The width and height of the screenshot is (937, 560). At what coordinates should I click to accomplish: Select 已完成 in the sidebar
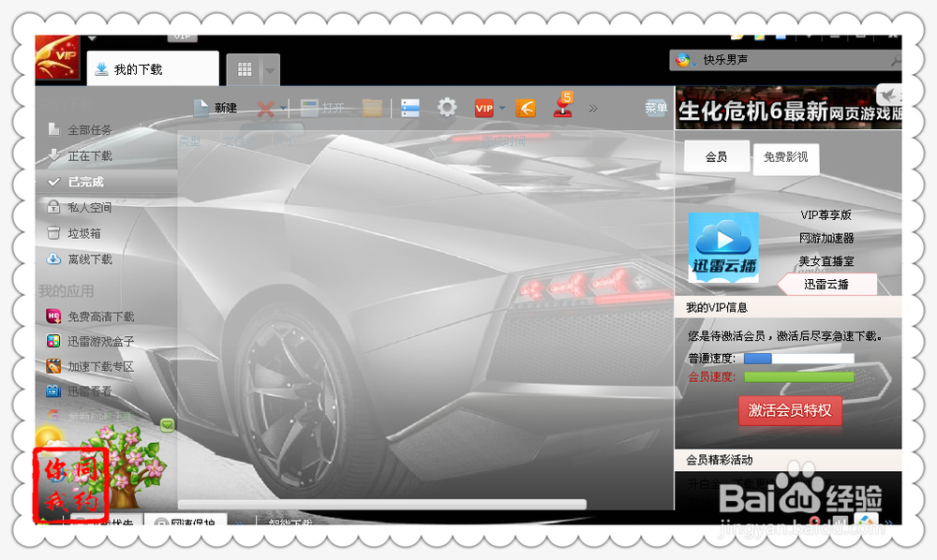107,182
